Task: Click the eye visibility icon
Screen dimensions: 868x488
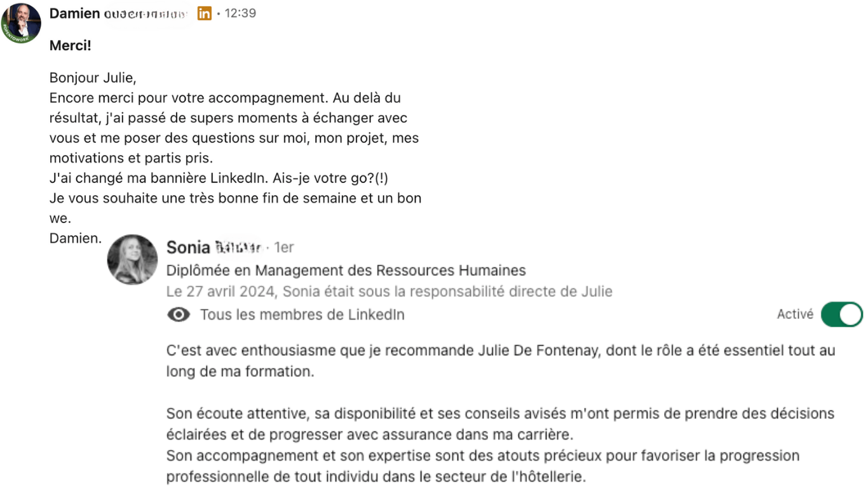Action: [x=179, y=315]
